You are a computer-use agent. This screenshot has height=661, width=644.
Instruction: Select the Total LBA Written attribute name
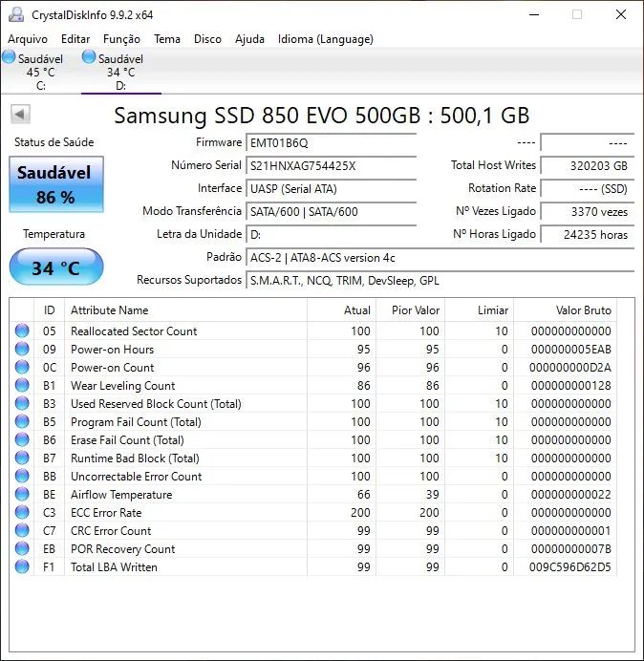pyautogui.click(x=114, y=566)
